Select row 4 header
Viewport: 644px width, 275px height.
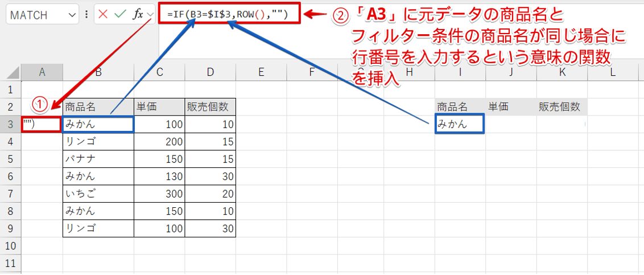point(11,141)
